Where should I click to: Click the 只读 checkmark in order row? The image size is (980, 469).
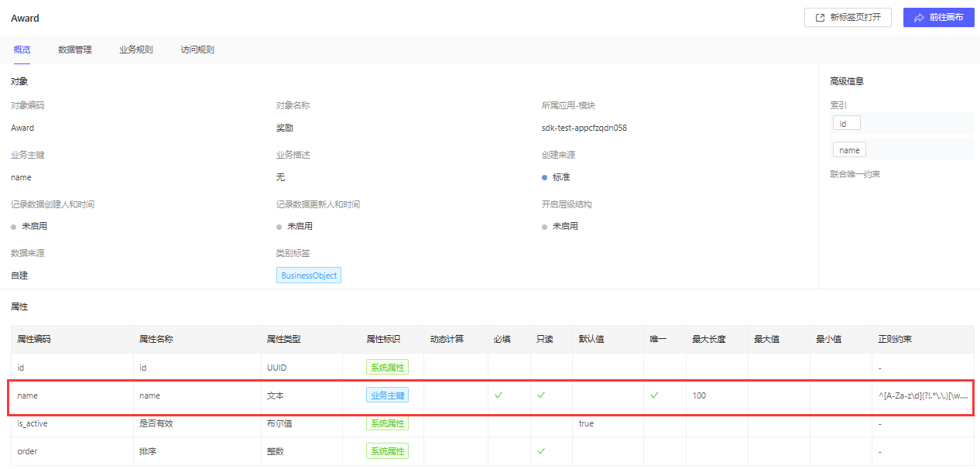tap(541, 451)
